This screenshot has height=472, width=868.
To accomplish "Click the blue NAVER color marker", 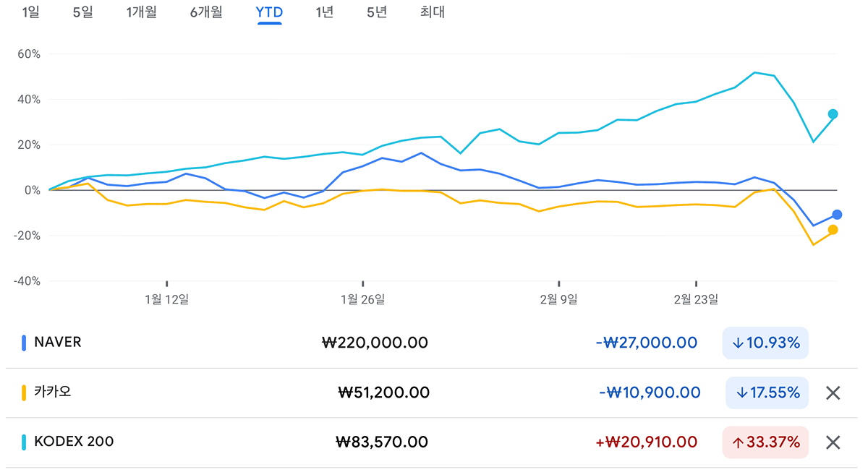I will pyautogui.click(x=25, y=343).
